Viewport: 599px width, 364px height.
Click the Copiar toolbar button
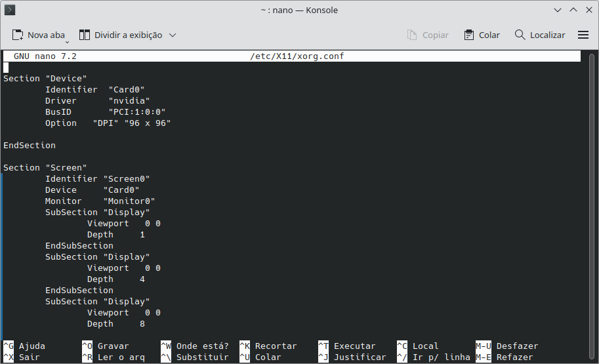click(x=428, y=35)
